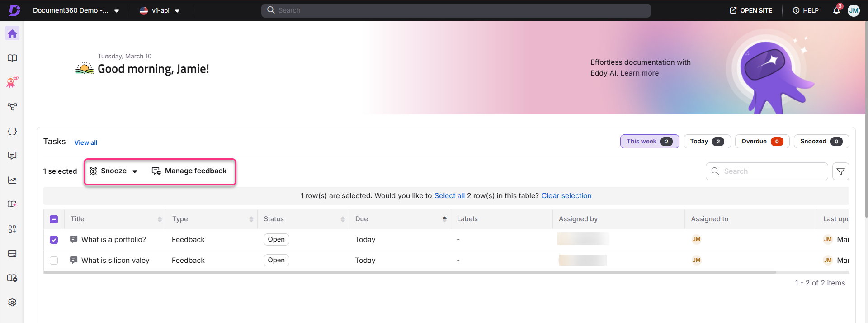Open JM user profile avatar in the top bar
Viewport: 868px width, 323px height.
tap(854, 10)
